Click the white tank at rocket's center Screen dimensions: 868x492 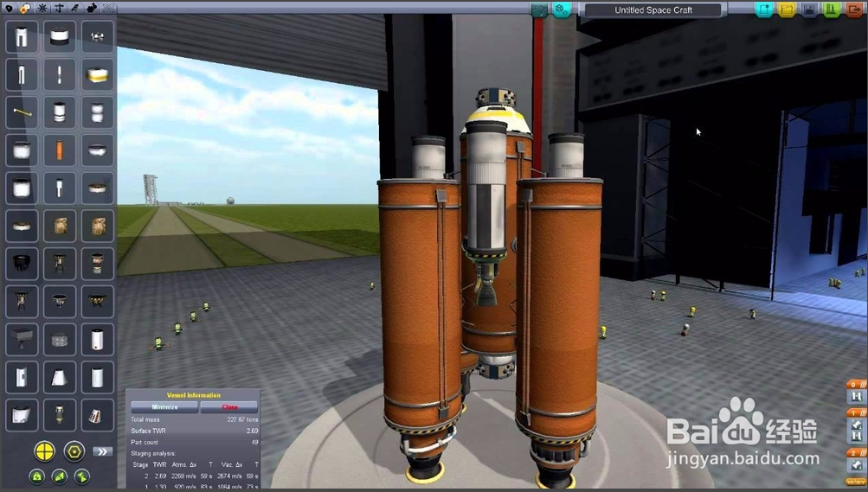(x=485, y=188)
